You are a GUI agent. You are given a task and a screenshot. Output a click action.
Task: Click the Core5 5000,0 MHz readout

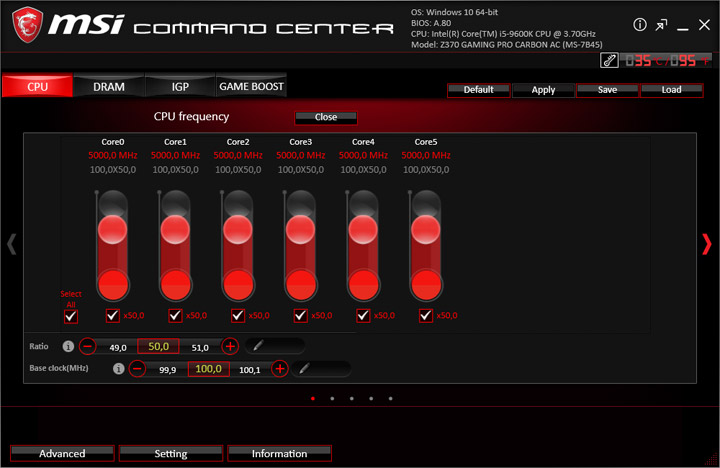click(426, 155)
